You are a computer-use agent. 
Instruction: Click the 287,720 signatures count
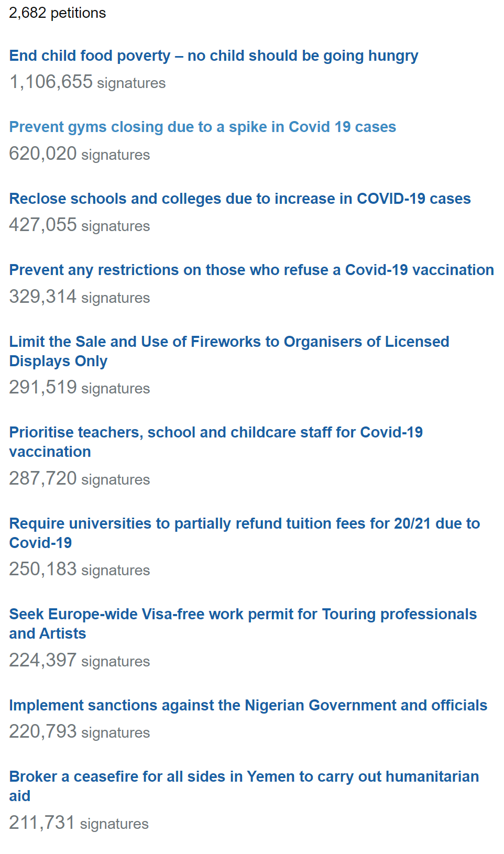(x=79, y=479)
